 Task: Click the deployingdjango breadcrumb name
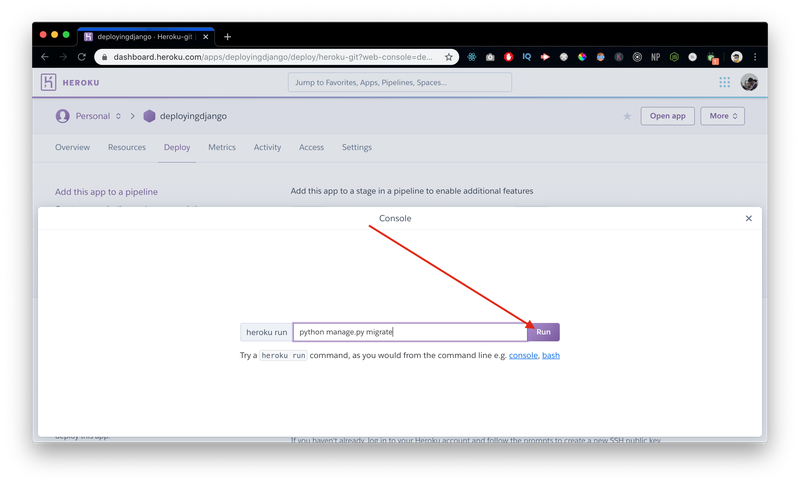tap(193, 116)
